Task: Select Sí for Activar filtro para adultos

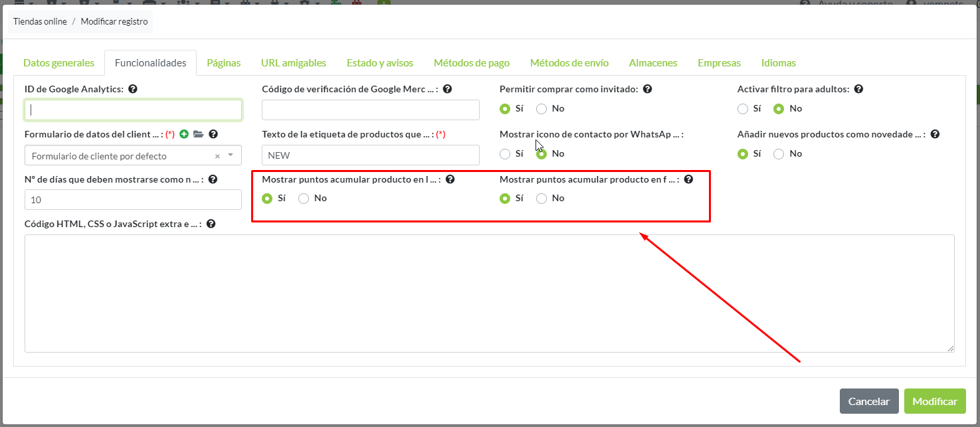Action: point(743,109)
